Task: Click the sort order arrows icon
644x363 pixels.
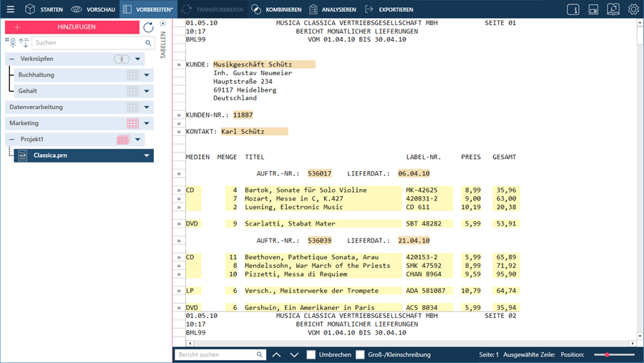Action: tap(24, 43)
